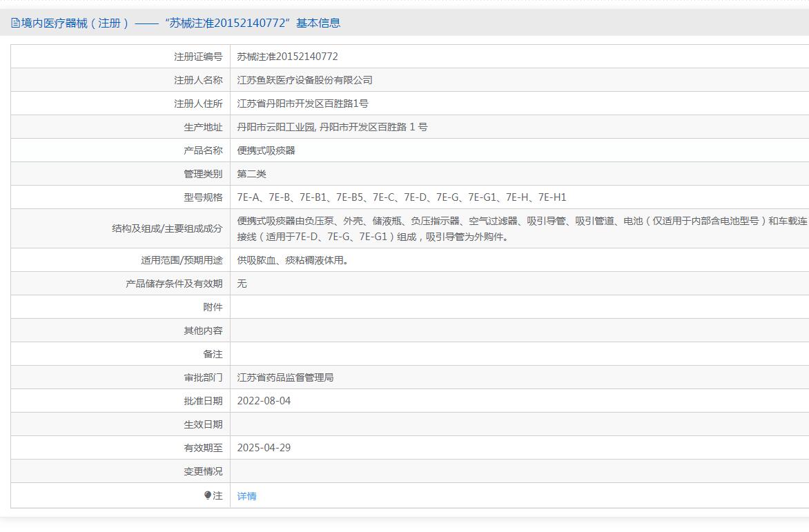Click the 注册证编号 row label
The width and height of the screenshot is (809, 532).
click(198, 57)
